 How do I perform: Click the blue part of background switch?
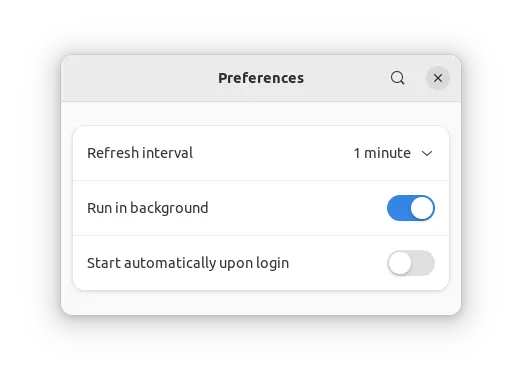tap(399, 208)
